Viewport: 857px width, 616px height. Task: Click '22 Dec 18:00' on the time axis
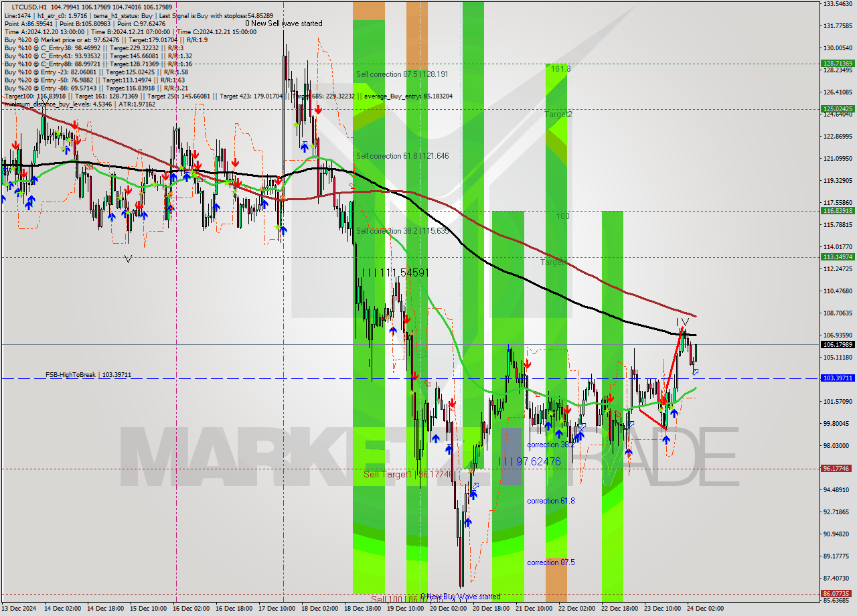pyautogui.click(x=619, y=608)
